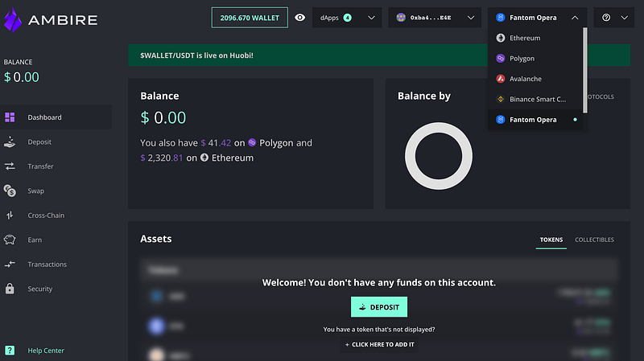Select Binance Smart Chain network

[x=535, y=99]
